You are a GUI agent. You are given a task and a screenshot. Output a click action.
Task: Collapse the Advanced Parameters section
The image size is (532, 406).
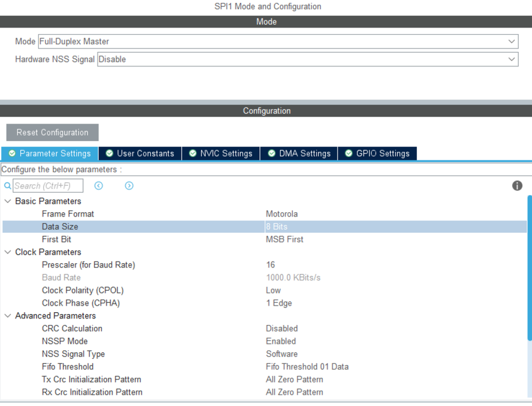(x=7, y=316)
